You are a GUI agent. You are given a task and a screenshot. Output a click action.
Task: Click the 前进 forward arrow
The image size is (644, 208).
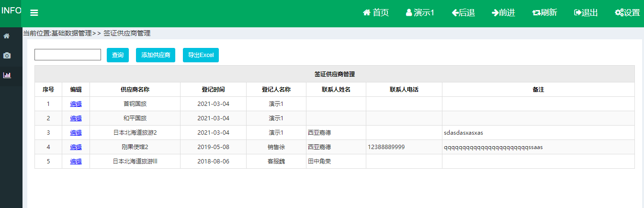click(503, 13)
